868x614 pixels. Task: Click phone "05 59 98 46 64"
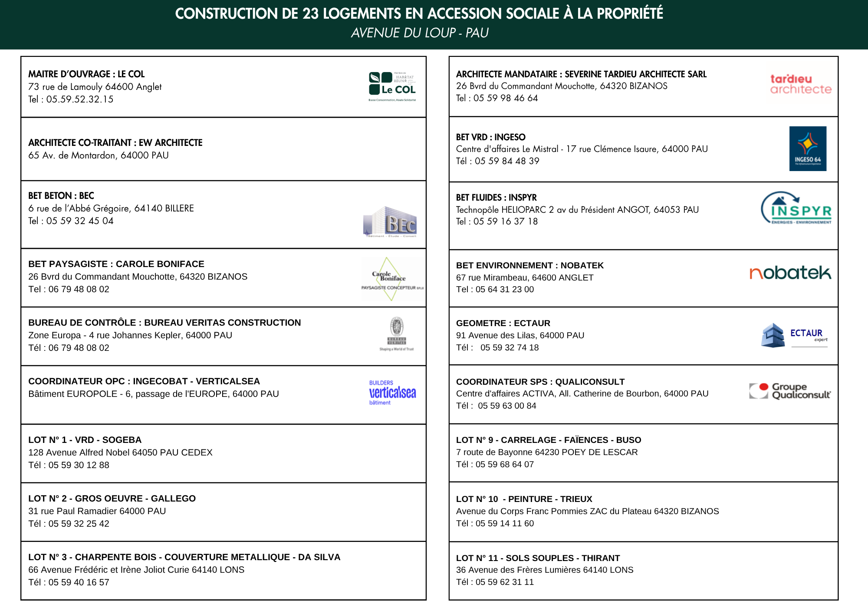pyautogui.click(x=506, y=98)
